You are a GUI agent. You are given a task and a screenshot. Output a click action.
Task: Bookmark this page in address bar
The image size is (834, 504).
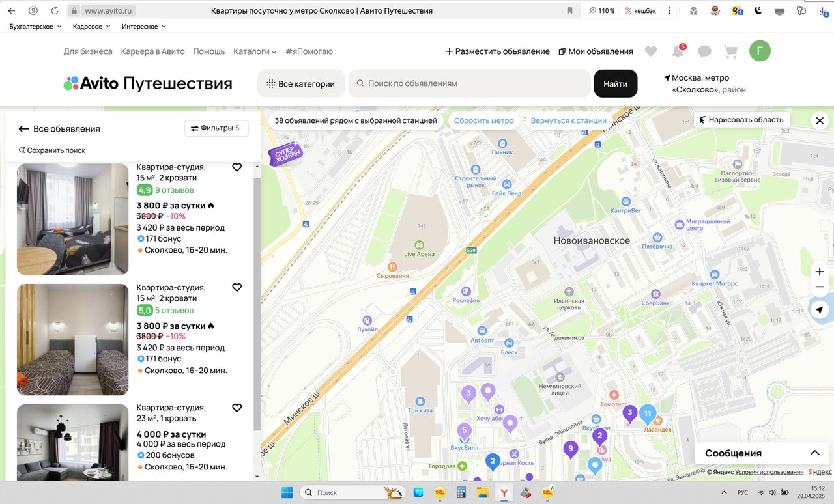[569, 11]
